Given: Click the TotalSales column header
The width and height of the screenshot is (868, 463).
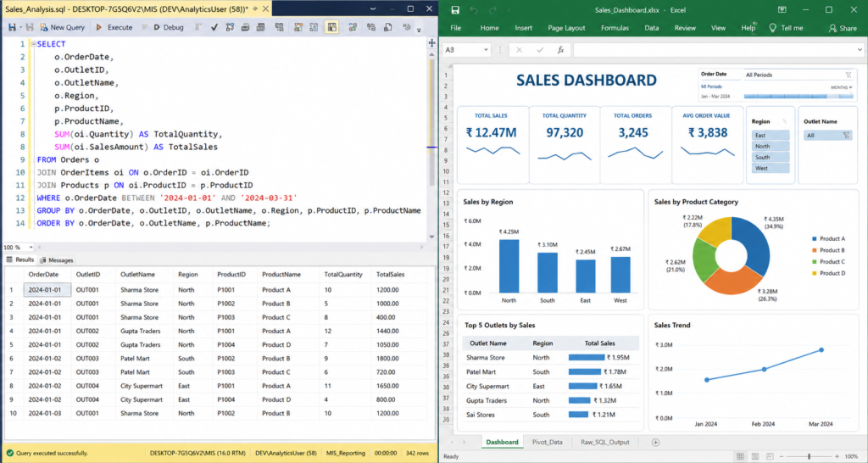Looking at the screenshot, I should pyautogui.click(x=390, y=275).
